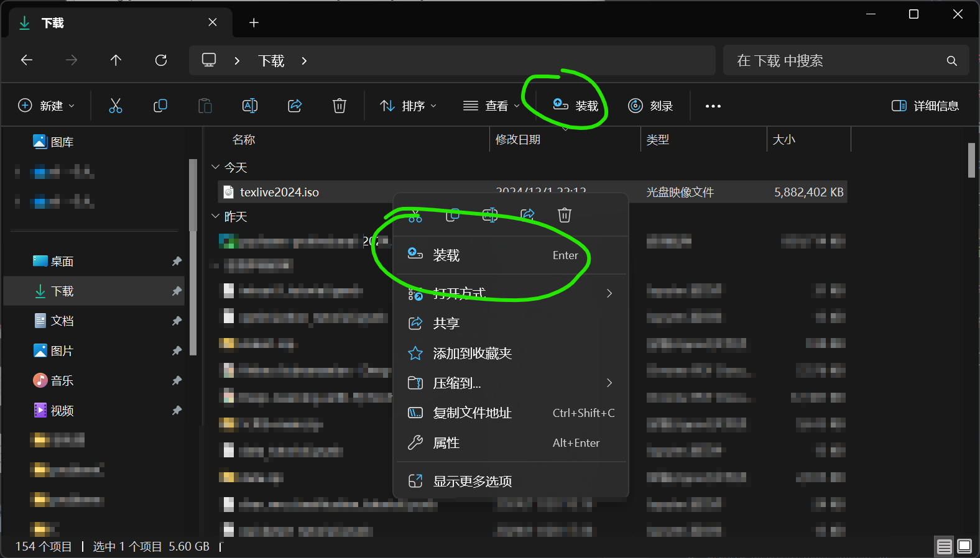Screen dimensions: 980x558
Task: Click the Refresh button
Action: (x=161, y=60)
